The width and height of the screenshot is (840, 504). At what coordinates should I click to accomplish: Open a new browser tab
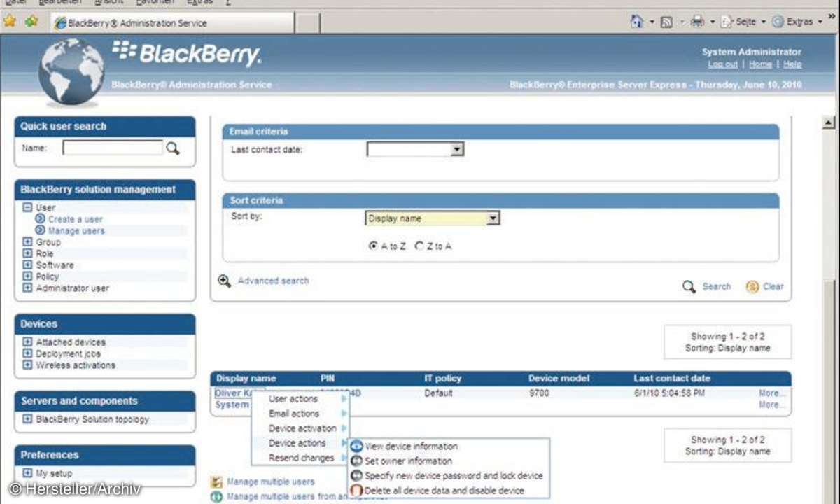point(307,22)
